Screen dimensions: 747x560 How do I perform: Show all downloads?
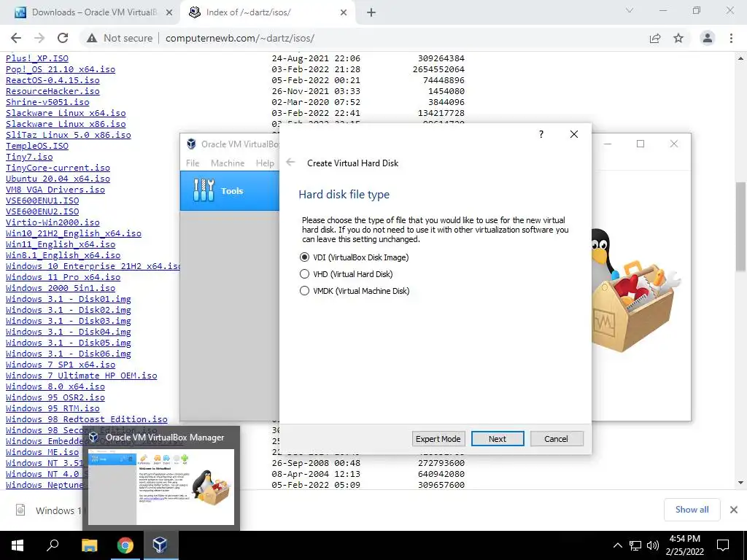click(x=692, y=510)
